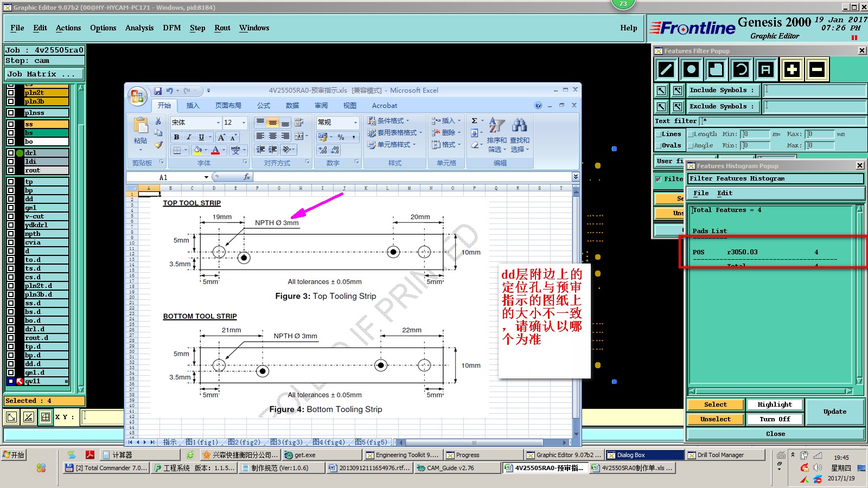Select the Pads feature filter icon

[691, 69]
